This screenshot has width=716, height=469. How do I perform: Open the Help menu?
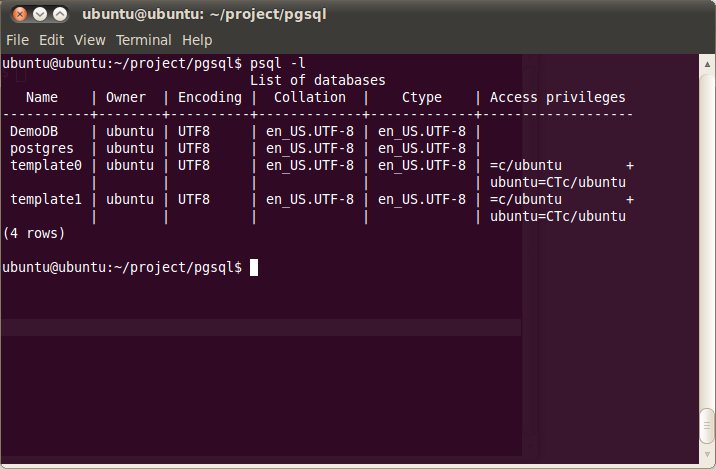tap(197, 40)
